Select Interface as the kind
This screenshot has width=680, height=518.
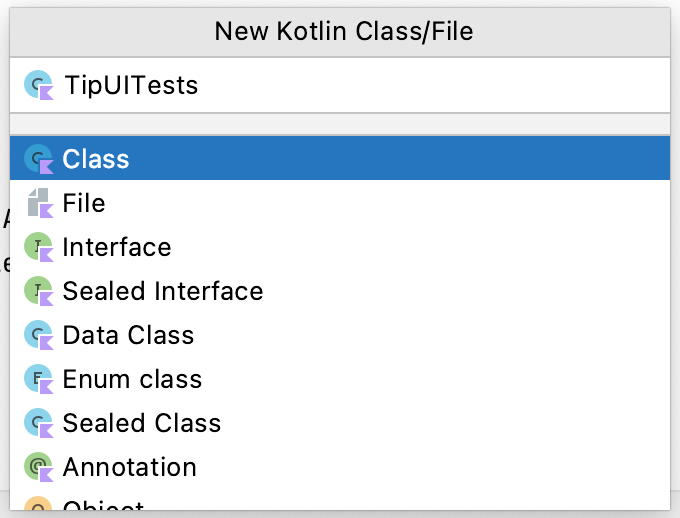click(x=116, y=247)
